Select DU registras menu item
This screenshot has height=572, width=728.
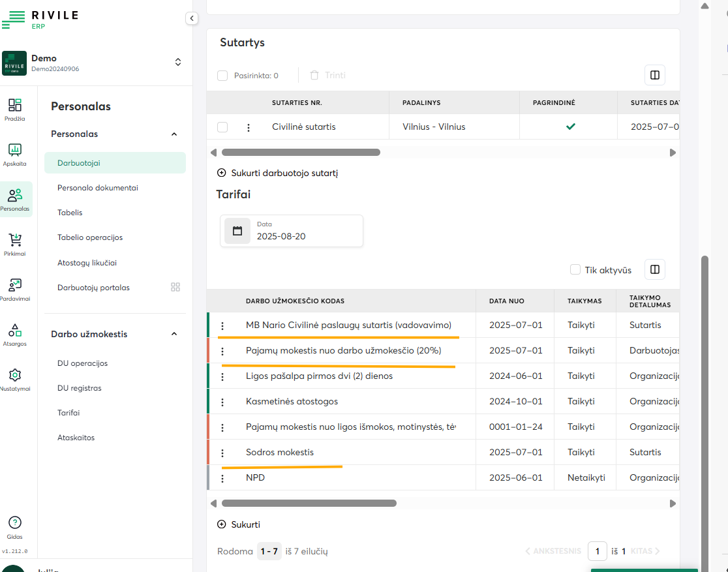tap(79, 388)
